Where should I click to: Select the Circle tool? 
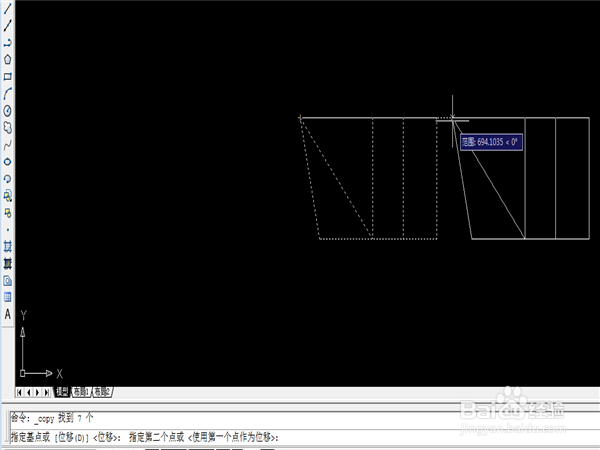8,111
